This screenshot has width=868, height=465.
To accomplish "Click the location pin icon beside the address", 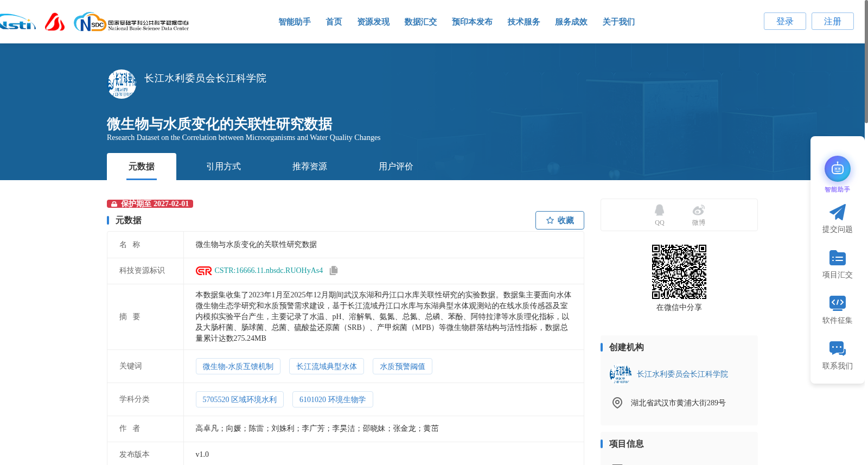I will [617, 403].
